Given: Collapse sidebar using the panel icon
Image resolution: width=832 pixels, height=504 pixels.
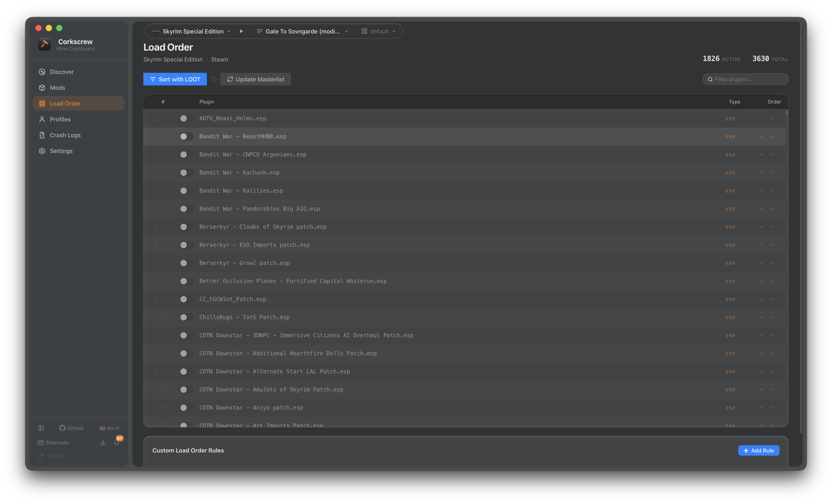Looking at the screenshot, I should (41, 428).
